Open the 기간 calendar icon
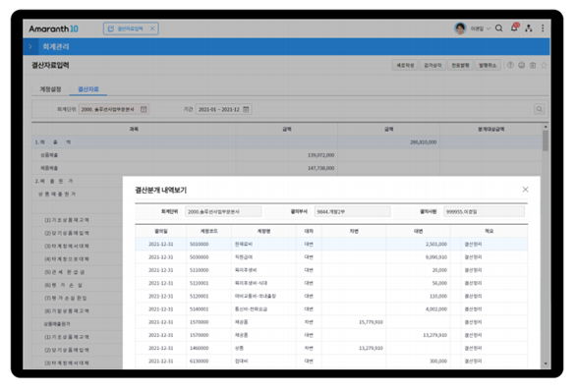577x392 pixels. [x=246, y=109]
